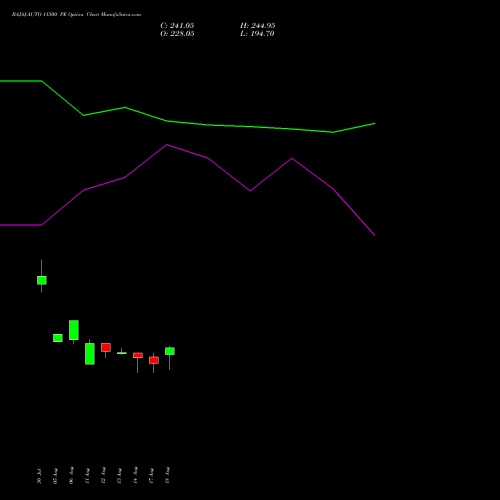
Task: Click the green candle above 30 Jul
Action: click(42, 280)
